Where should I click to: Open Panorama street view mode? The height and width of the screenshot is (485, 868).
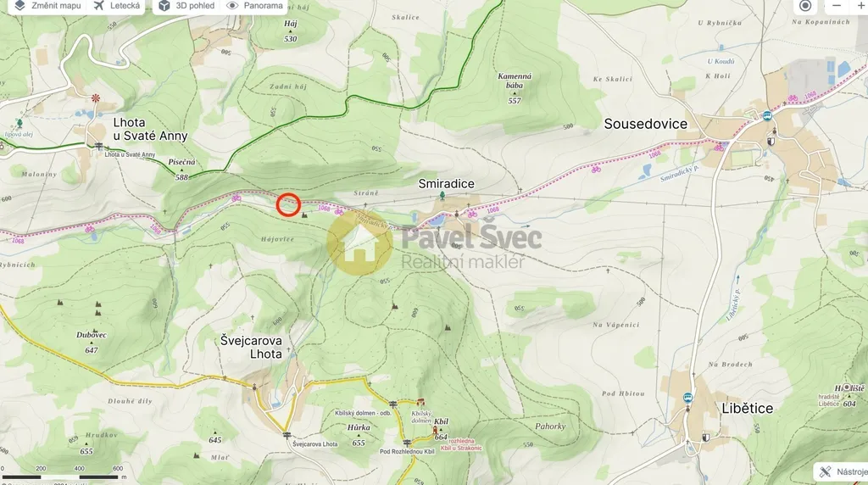[x=255, y=6]
